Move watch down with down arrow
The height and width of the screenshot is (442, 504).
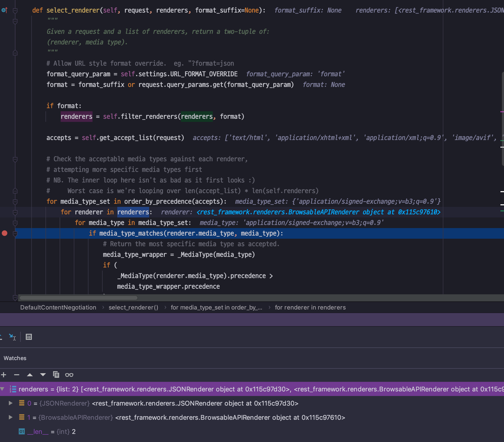[x=43, y=375]
